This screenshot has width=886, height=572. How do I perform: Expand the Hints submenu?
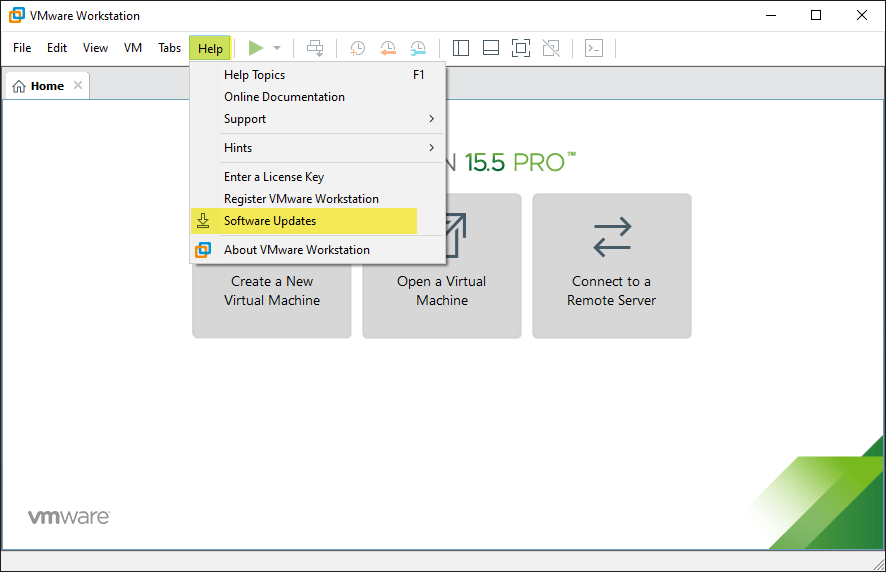pyautogui.click(x=318, y=148)
